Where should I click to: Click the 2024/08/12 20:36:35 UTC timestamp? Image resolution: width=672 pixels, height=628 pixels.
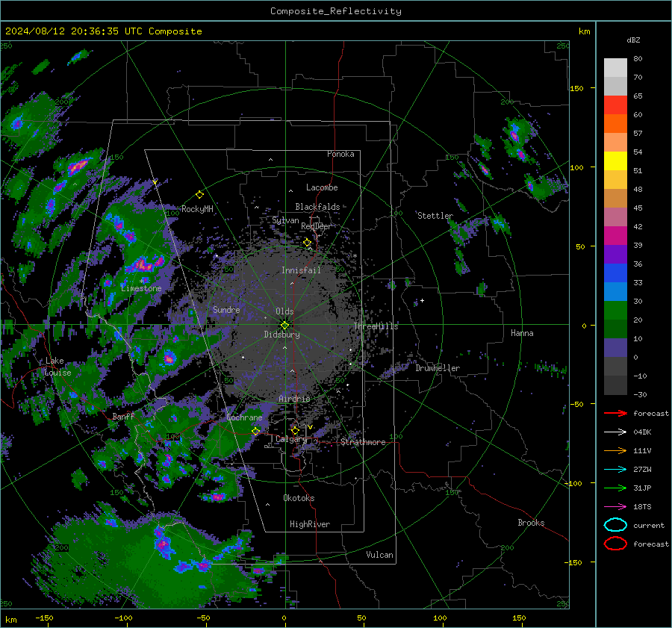click(x=68, y=31)
